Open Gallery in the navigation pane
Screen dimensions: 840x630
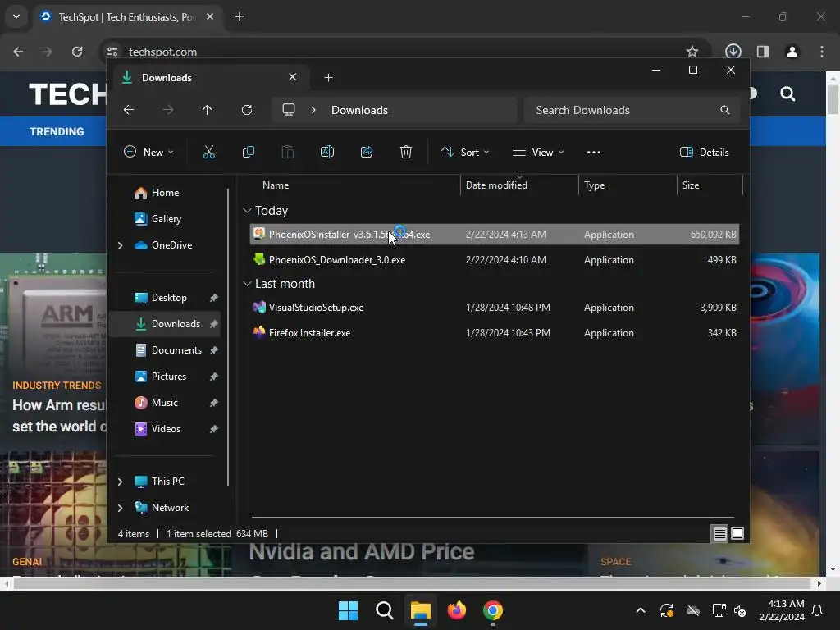pyautogui.click(x=166, y=219)
